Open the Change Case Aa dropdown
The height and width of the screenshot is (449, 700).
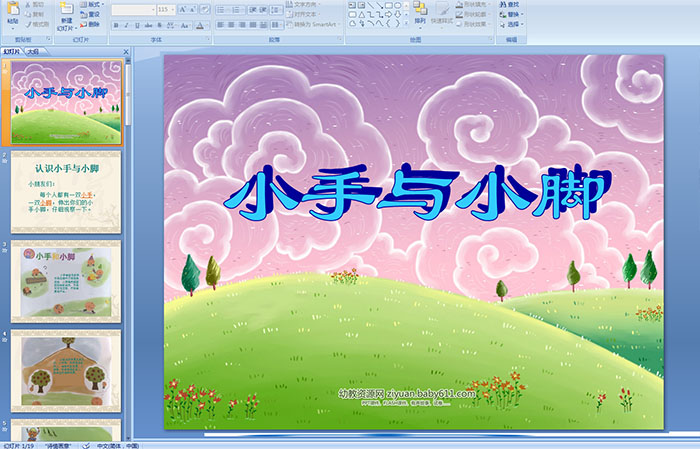(x=185, y=25)
